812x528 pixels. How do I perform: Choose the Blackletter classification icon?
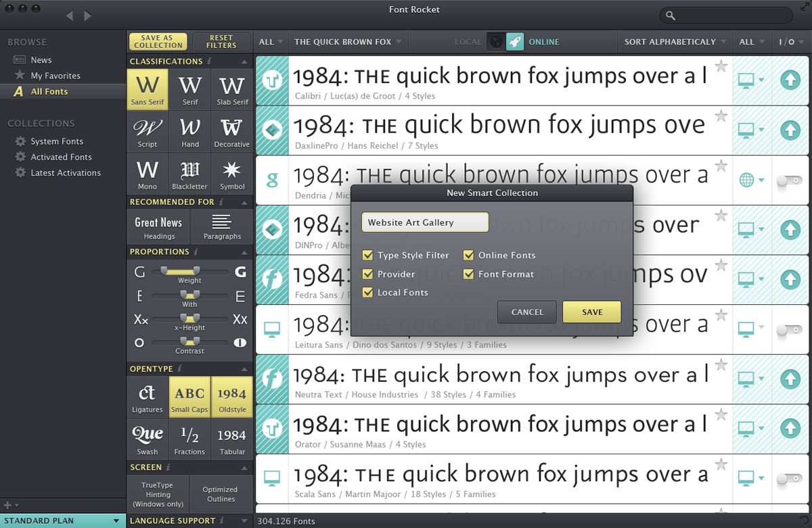click(x=190, y=172)
